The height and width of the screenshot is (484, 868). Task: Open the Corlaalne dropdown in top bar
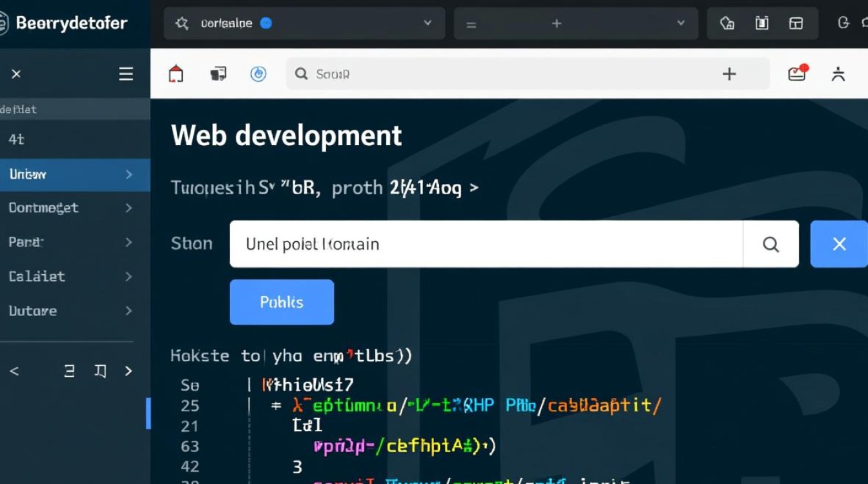(304, 23)
